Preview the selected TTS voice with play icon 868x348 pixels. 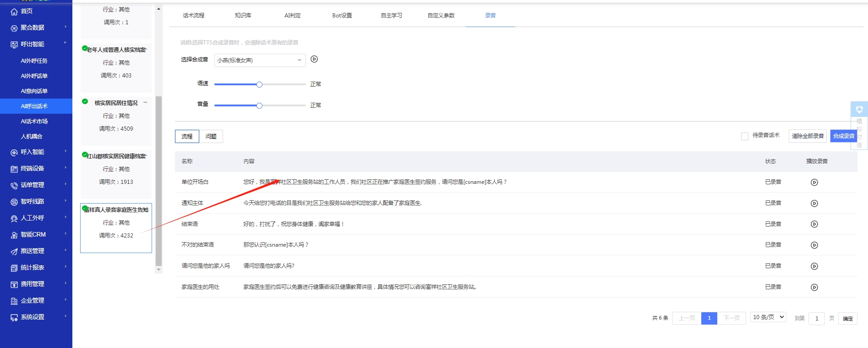tap(314, 59)
